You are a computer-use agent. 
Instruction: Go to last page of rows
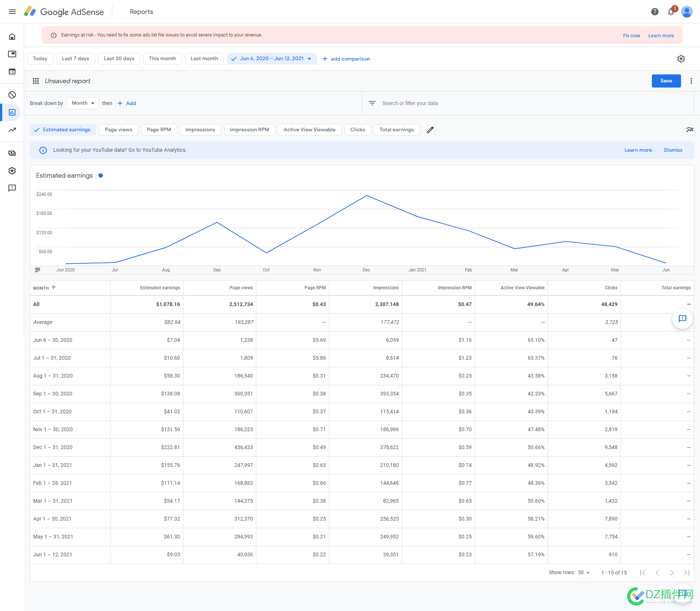(687, 573)
